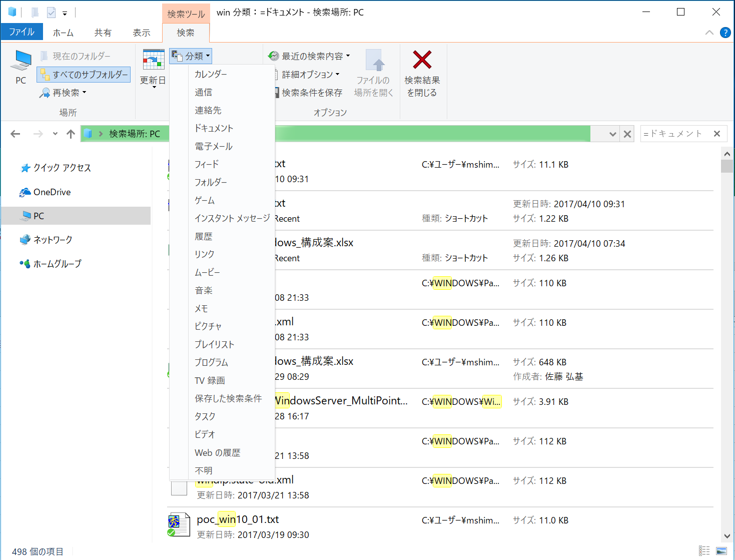Image resolution: width=735 pixels, height=560 pixels.
Task: Choose ピクチャ from the 分類 menu
Action: tap(222, 326)
